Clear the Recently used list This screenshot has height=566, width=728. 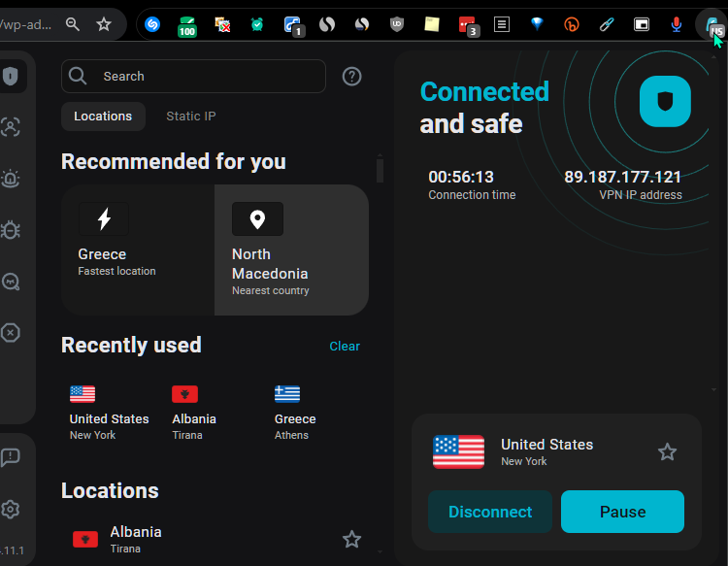click(345, 347)
